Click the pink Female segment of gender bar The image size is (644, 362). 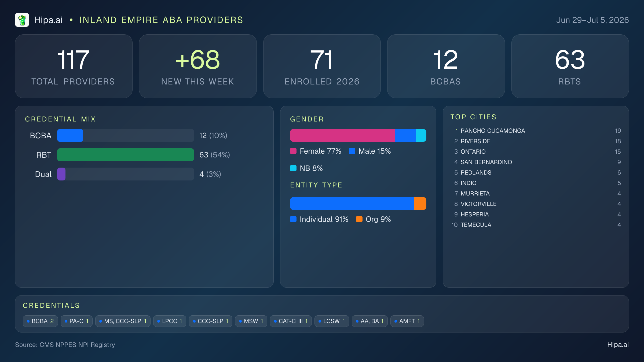342,135
